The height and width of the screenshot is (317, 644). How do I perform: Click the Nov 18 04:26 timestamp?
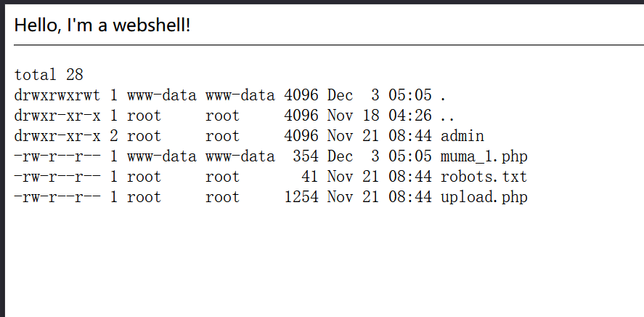click(379, 116)
